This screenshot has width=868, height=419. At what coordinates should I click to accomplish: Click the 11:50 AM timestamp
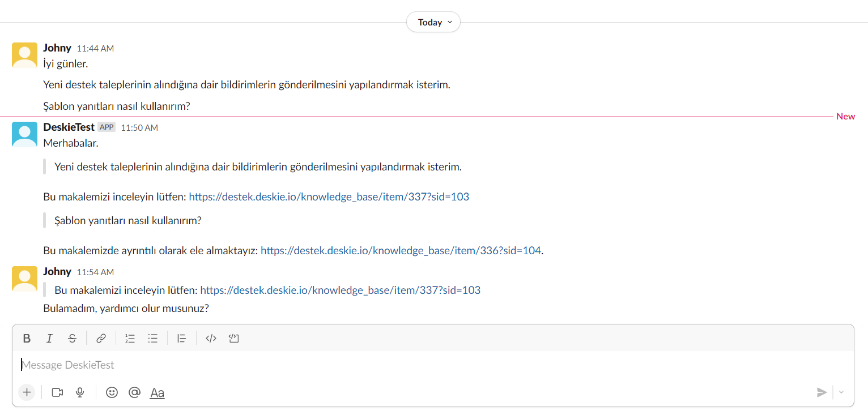pos(139,128)
